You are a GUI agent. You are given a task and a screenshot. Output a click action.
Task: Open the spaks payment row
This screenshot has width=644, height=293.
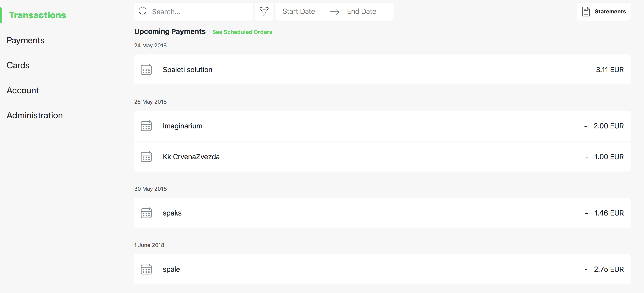tap(382, 213)
